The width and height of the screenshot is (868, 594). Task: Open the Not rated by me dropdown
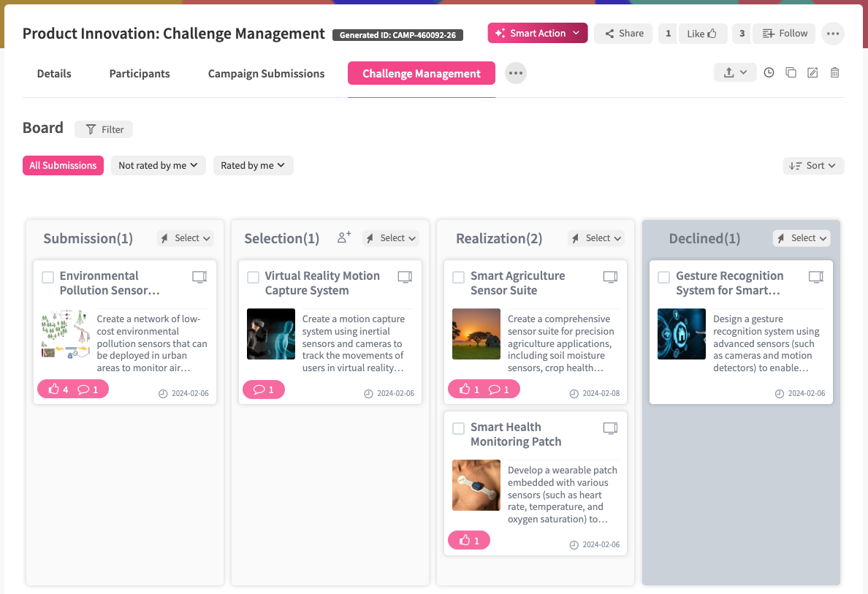pos(158,166)
